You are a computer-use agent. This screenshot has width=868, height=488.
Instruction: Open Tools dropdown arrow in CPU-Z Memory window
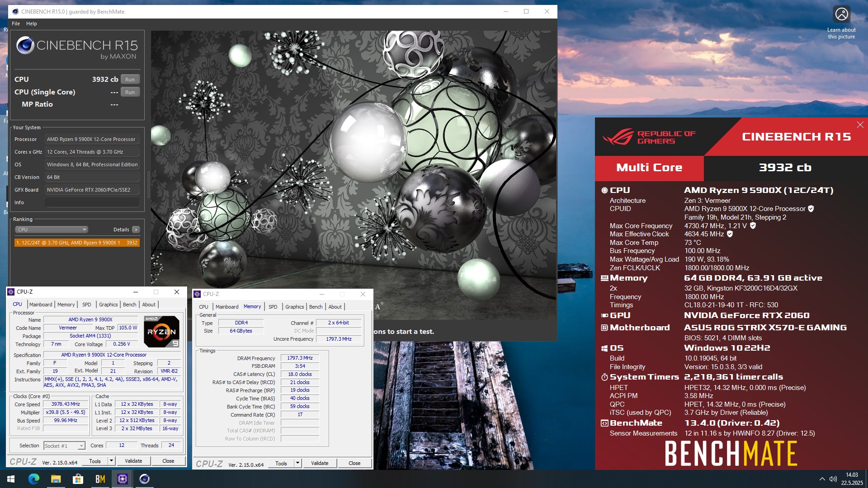(x=297, y=463)
